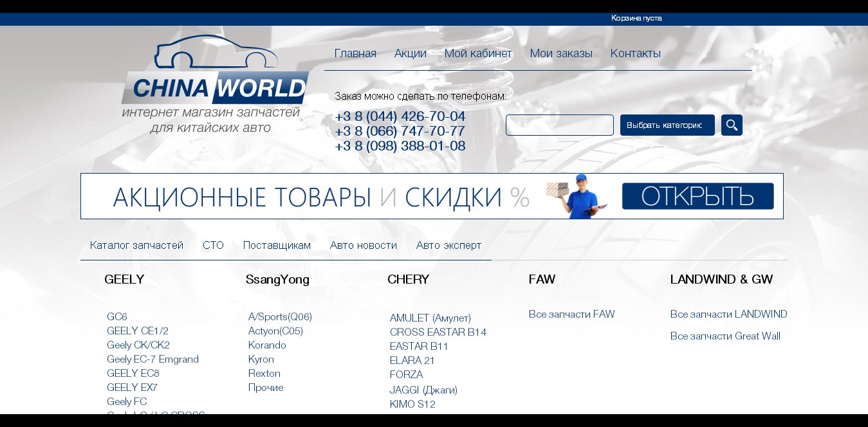Select the Прочие link under SsangYong
This screenshot has width=868, height=427.
[x=266, y=388]
